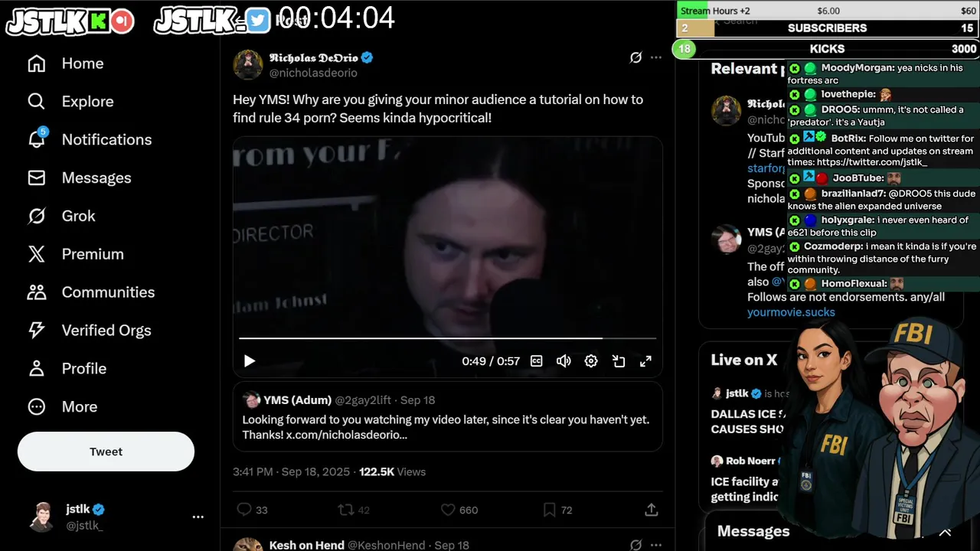Viewport: 980px width, 551px height.
Task: Click the Messages drawer title
Action: click(x=753, y=531)
